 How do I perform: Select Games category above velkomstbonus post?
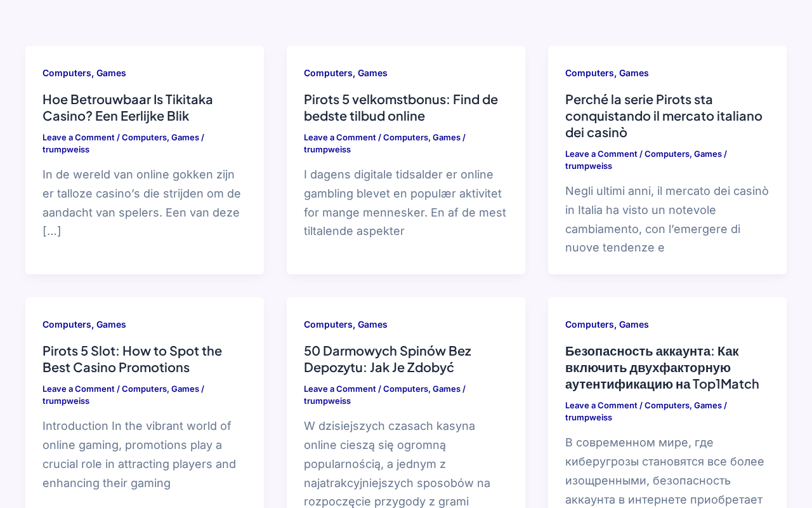coord(372,73)
